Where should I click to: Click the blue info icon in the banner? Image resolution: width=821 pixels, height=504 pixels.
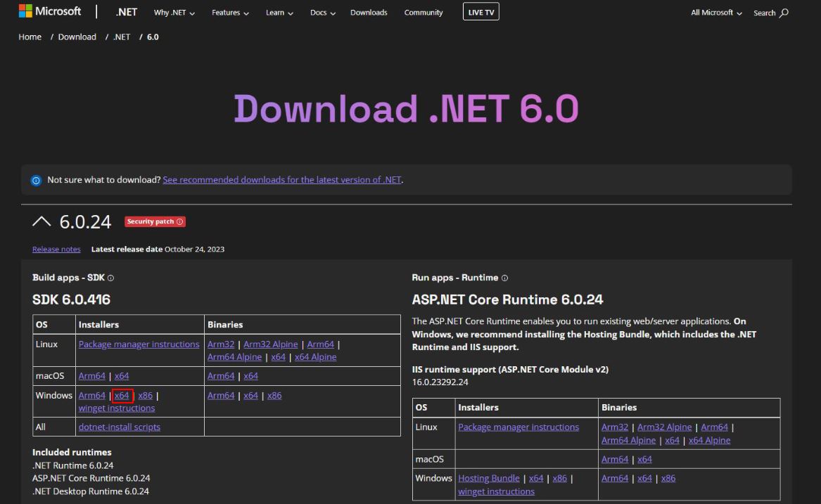[37, 181]
